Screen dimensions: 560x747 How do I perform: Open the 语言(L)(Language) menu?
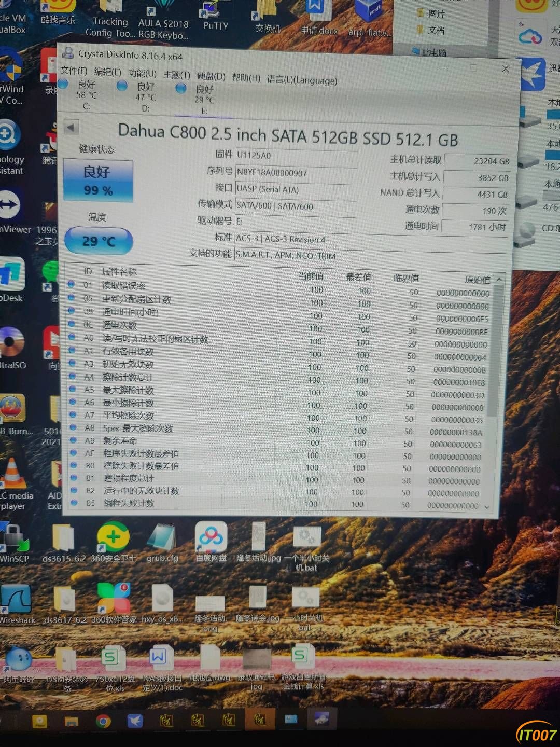click(302, 79)
